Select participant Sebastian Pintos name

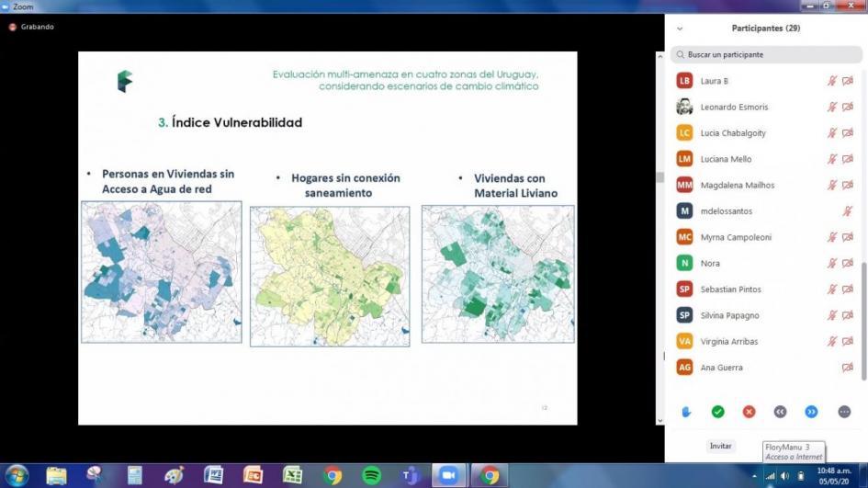731,289
